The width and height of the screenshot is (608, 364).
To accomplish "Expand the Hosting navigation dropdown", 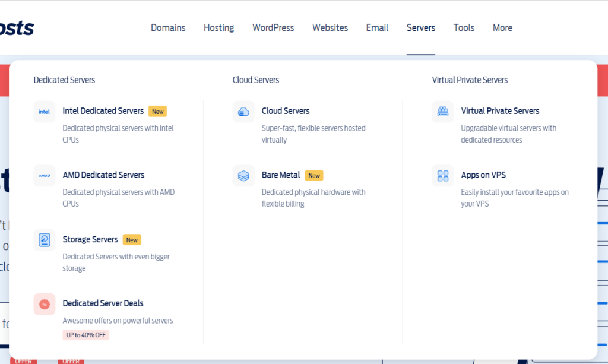I will tap(218, 27).
